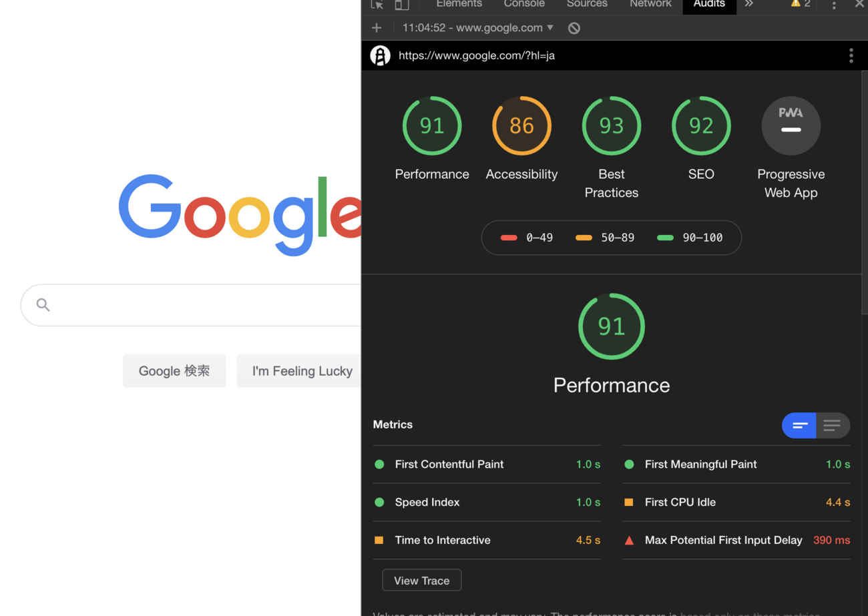
Task: Open the audited URL link
Action: [477, 55]
